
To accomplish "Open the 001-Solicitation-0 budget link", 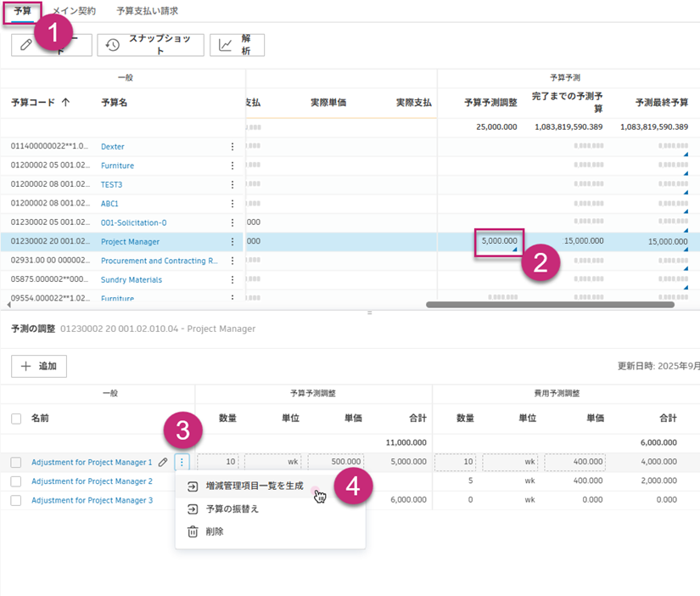I will [x=133, y=222].
